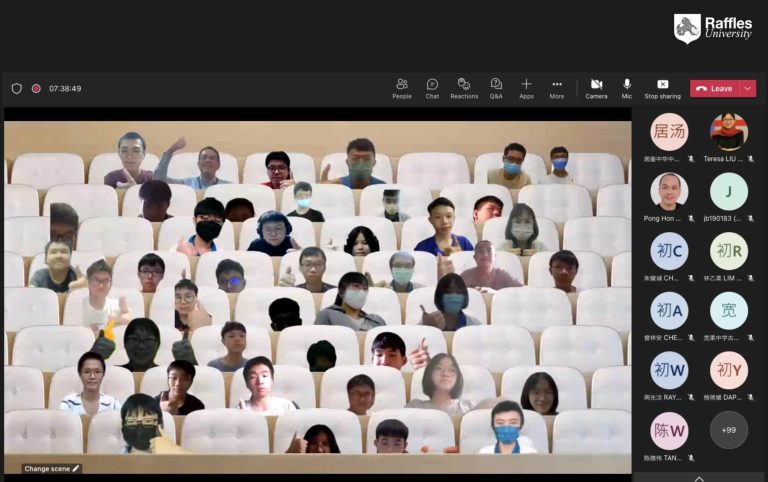This screenshot has height=482, width=768.
Task: Open the More options menu
Action: 557,88
